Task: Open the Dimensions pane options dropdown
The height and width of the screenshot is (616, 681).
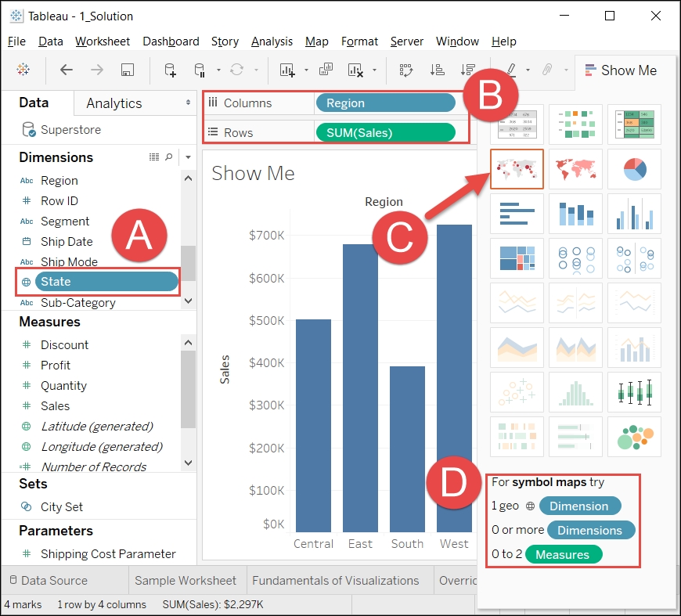Action: [188, 157]
